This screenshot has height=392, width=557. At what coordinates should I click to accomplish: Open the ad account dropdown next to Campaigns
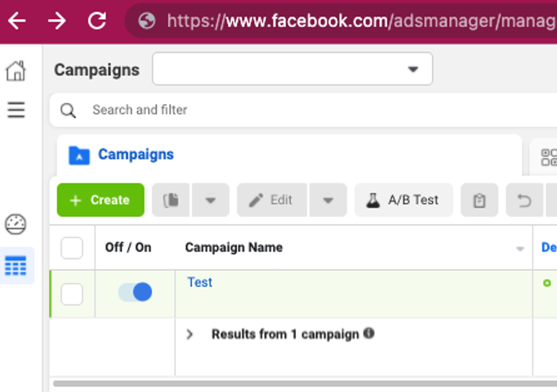click(292, 69)
